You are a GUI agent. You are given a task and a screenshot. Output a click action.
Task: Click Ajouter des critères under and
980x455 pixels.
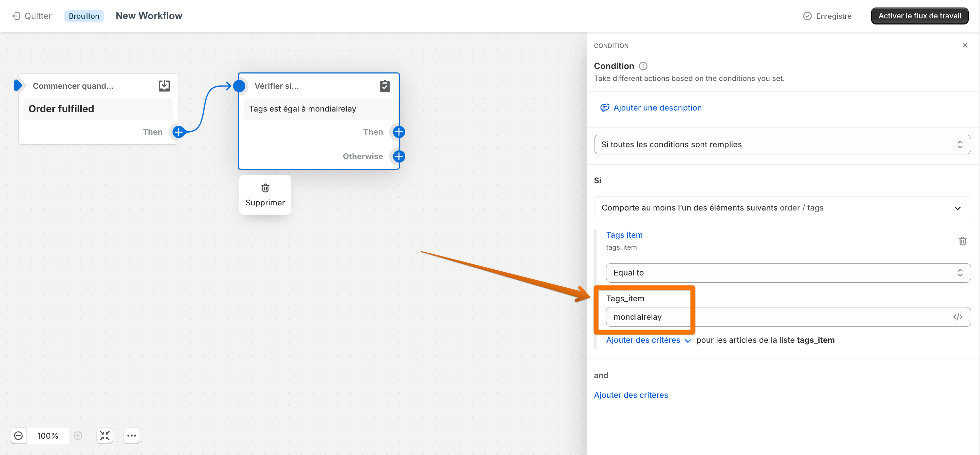(x=631, y=395)
